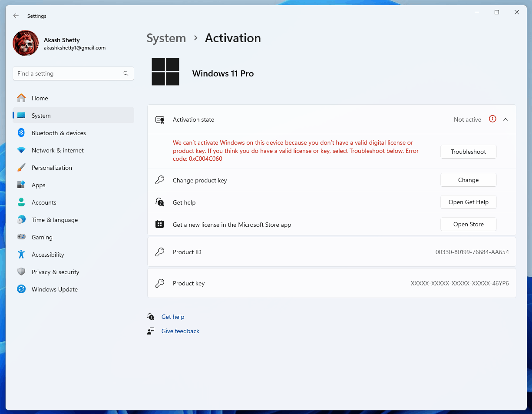Click the Windows 11 logo tile
Screen dimensions: 532x414
click(165, 72)
